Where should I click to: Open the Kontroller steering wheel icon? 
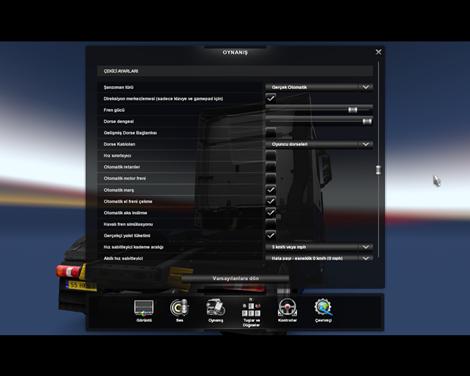pos(287,310)
